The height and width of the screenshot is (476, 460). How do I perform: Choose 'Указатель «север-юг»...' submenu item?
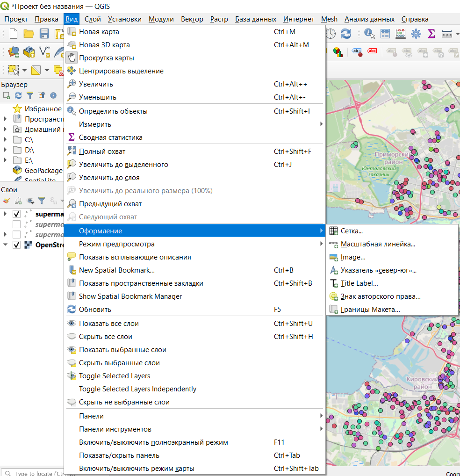378,270
